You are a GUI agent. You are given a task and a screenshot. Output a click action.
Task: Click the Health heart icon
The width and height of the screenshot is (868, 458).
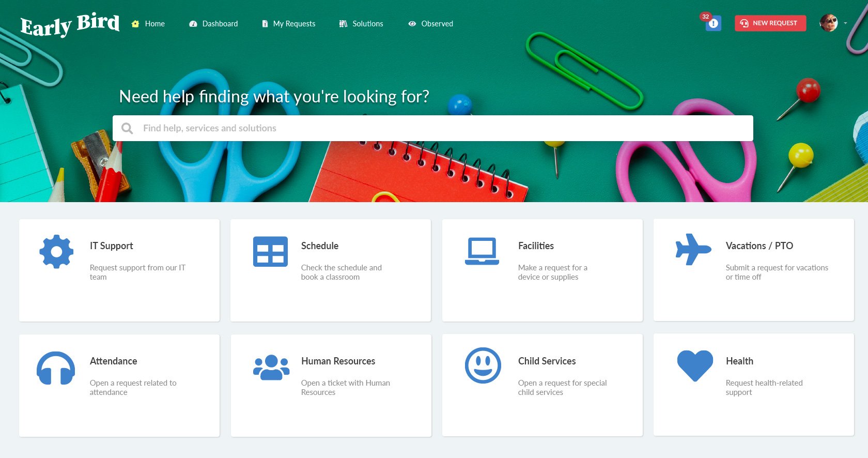[x=695, y=366]
